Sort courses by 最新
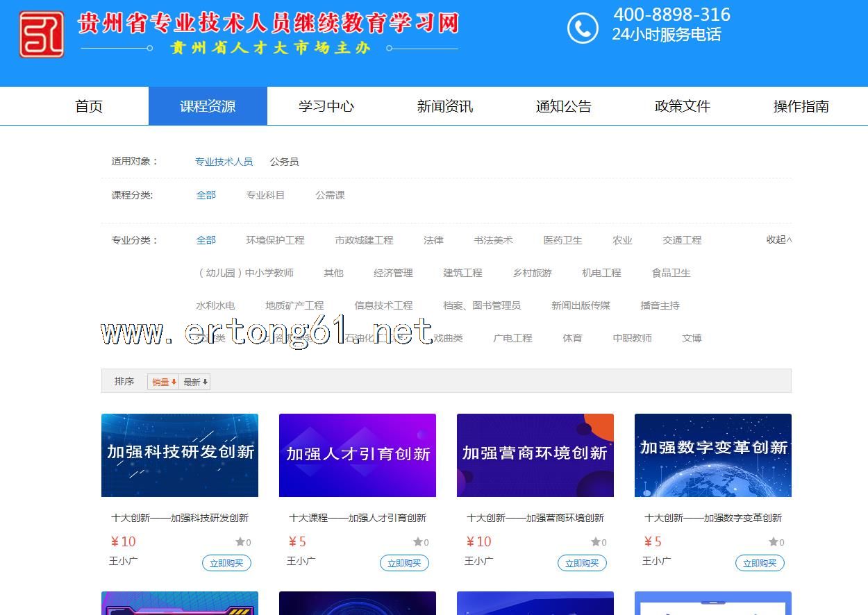This screenshot has width=868, height=615. [195, 382]
